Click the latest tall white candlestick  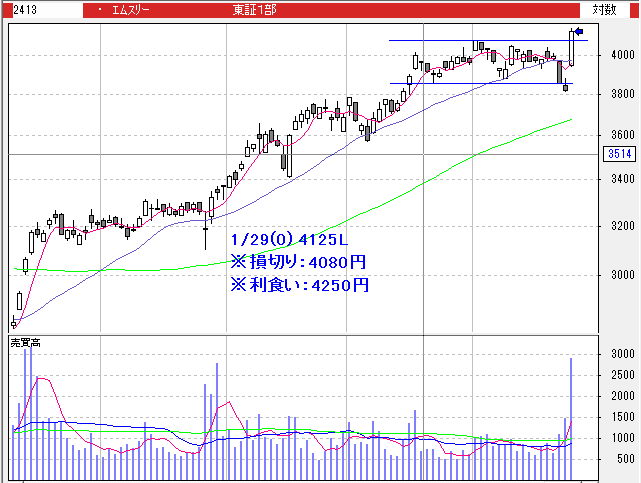pyautogui.click(x=572, y=48)
